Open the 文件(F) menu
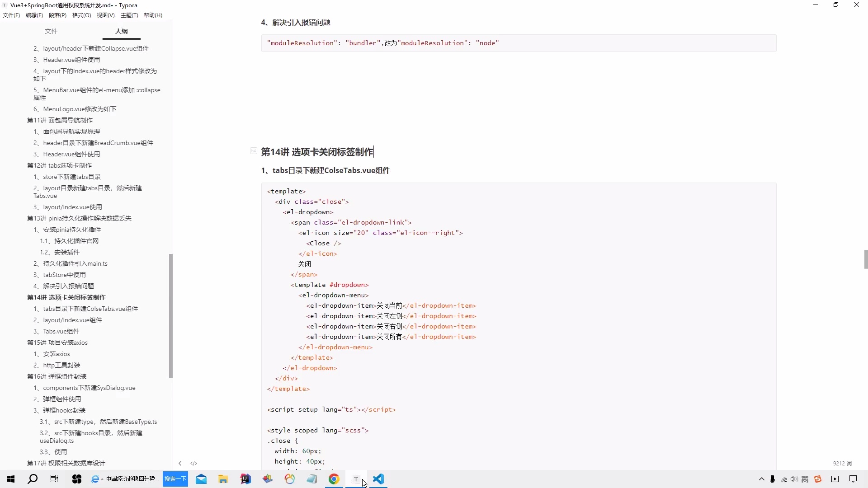The width and height of the screenshot is (868, 488). point(11,15)
